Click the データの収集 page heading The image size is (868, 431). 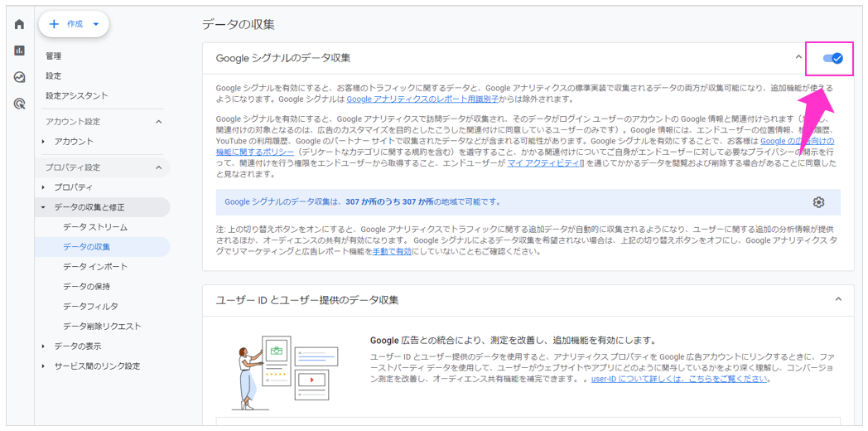[x=239, y=24]
